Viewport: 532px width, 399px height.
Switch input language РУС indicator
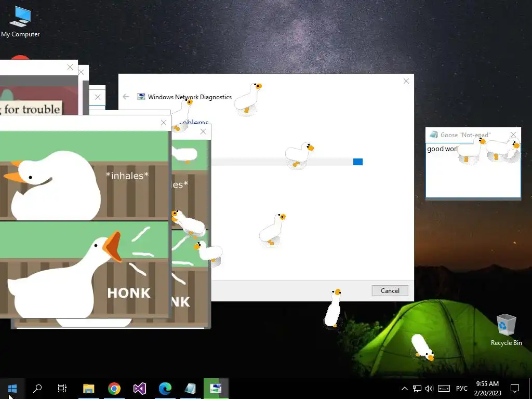coord(461,389)
